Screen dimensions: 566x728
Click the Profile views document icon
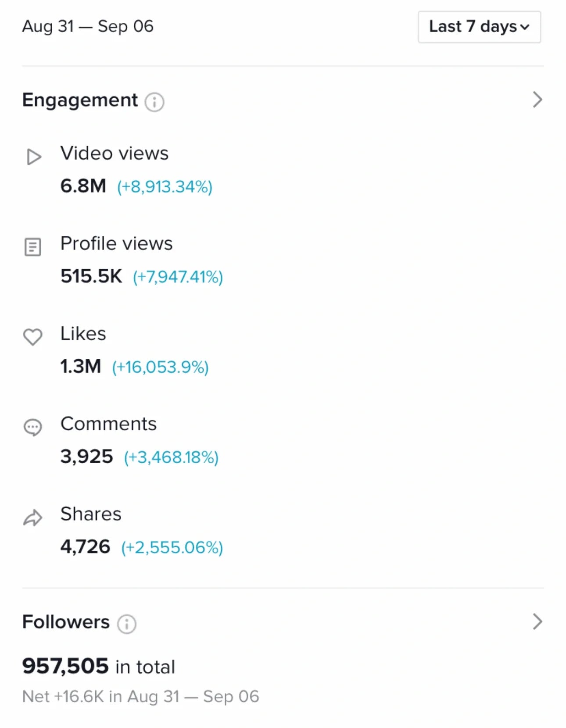(x=32, y=247)
